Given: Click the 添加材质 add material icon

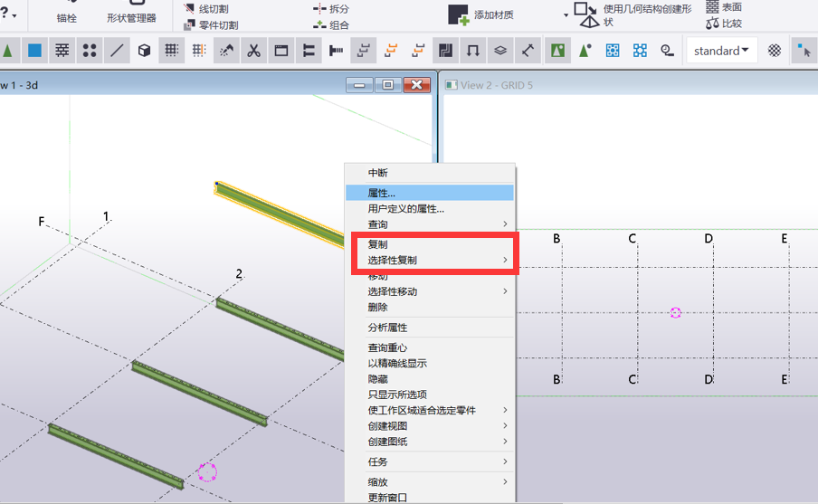Looking at the screenshot, I should pyautogui.click(x=459, y=14).
